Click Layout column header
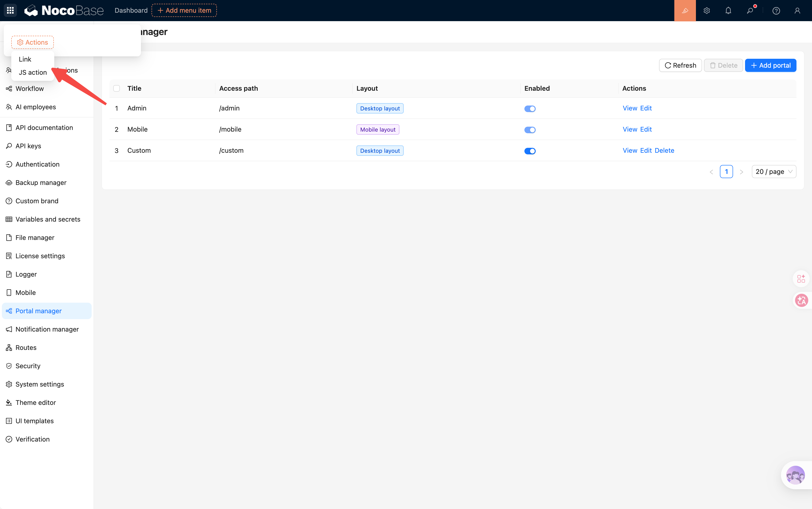The width and height of the screenshot is (812, 509). click(367, 88)
